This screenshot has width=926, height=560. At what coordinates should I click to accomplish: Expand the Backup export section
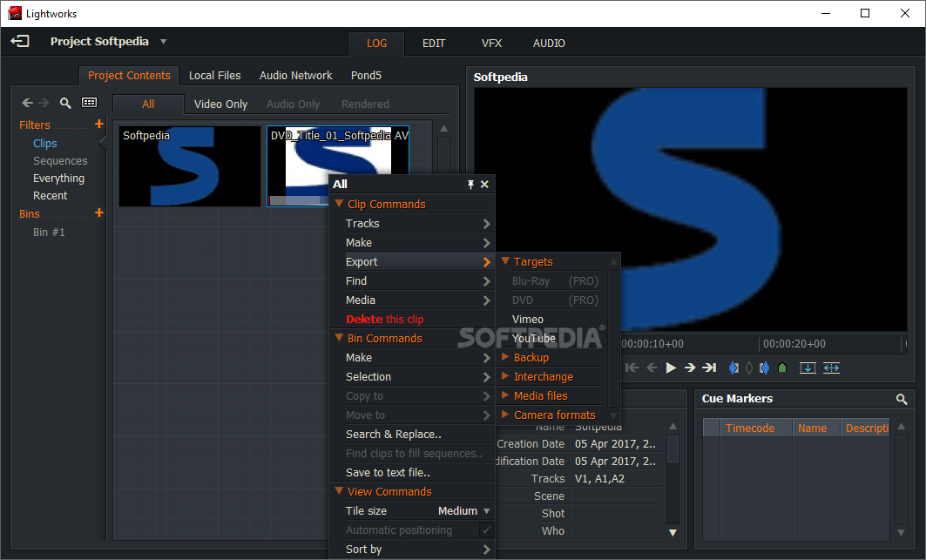tap(505, 357)
